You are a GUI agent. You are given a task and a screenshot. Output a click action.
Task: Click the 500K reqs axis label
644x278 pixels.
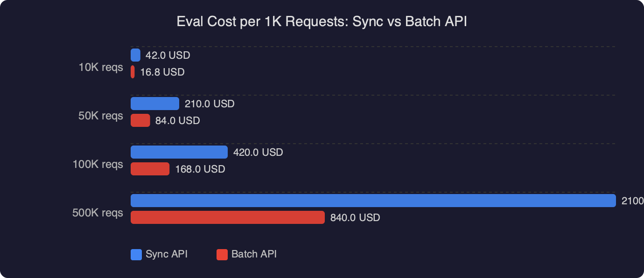(97, 213)
